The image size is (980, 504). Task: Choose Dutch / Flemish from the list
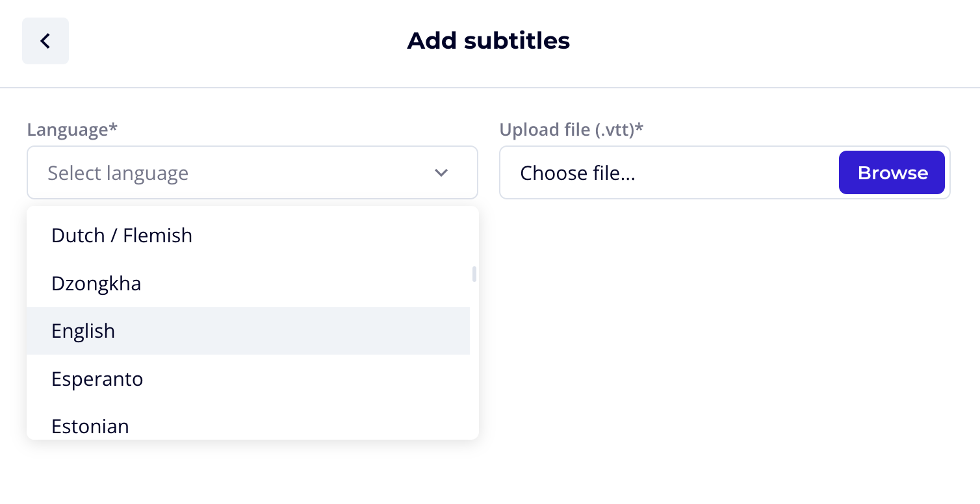[x=122, y=235]
